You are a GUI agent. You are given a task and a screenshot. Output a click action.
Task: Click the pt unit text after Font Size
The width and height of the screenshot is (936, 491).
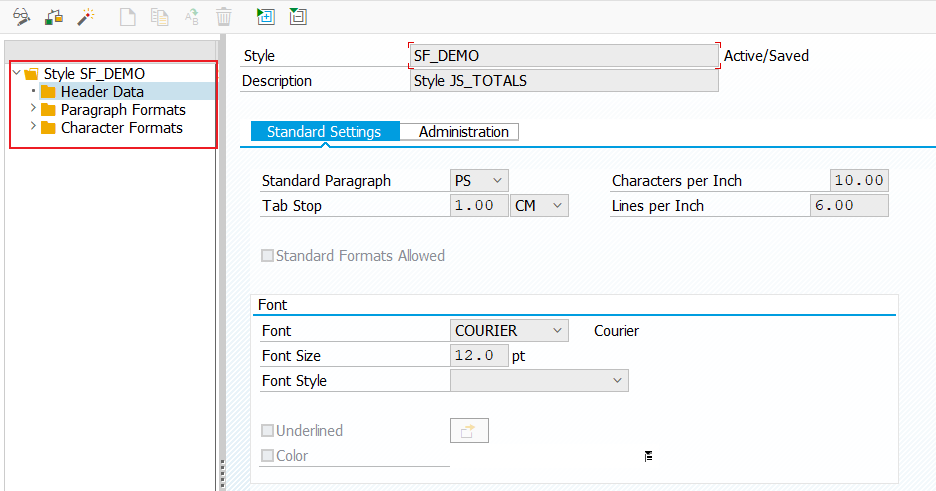(518, 356)
